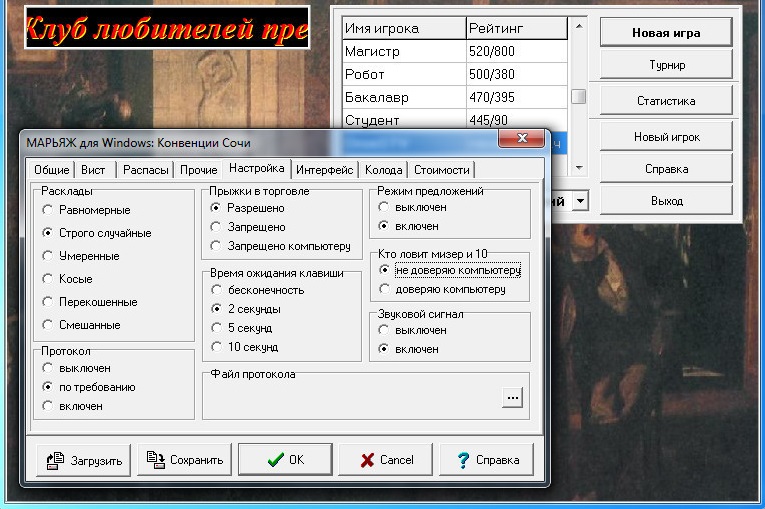765x509 pixels.
Task: Browse for protocol file with ellipsis button
Action: click(x=513, y=398)
